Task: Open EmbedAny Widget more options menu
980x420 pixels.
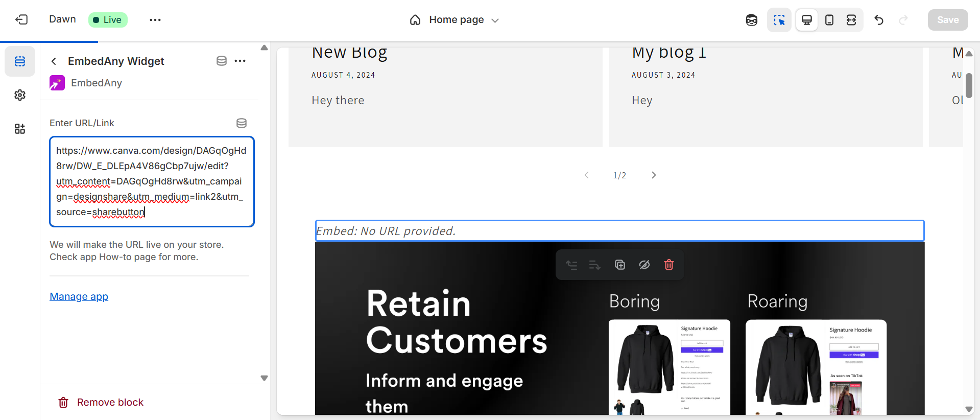Action: click(240, 61)
